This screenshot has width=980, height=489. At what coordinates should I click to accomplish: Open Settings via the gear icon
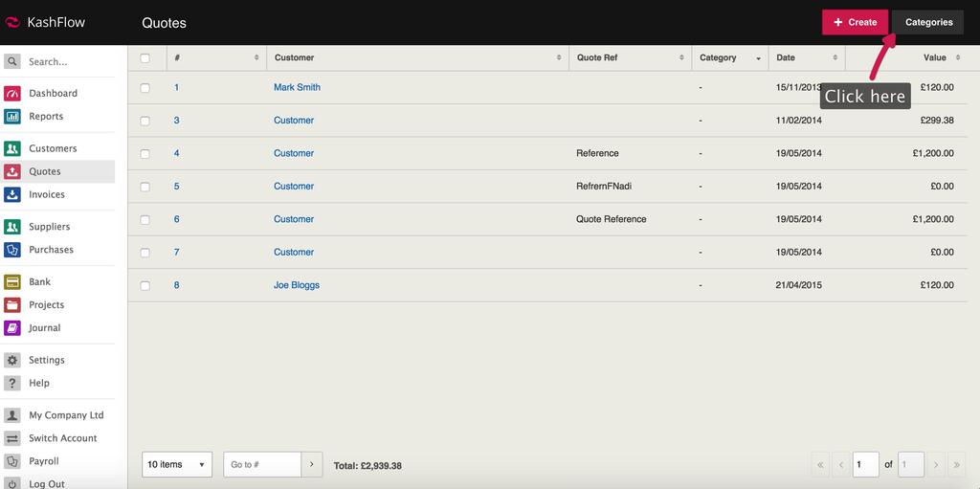(12, 361)
